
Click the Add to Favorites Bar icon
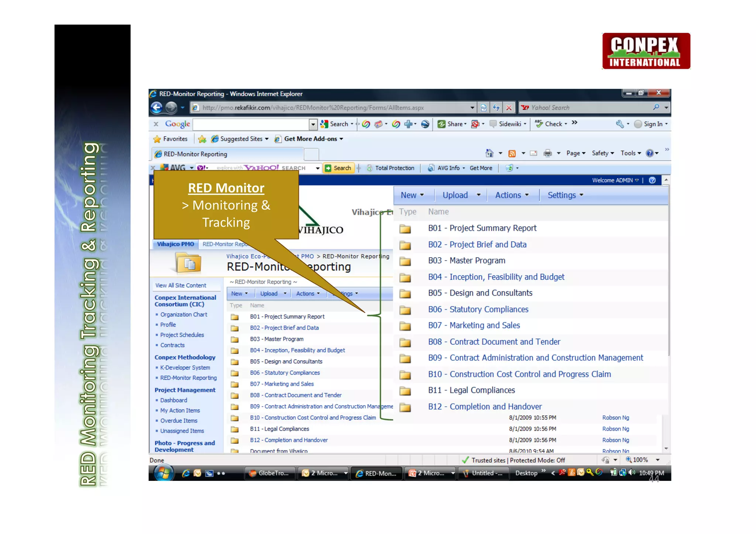(x=202, y=139)
